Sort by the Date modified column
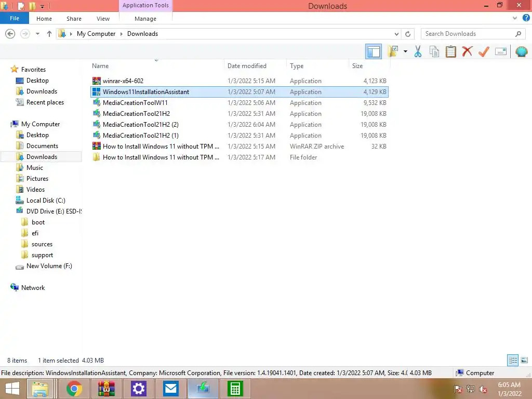 coord(247,66)
